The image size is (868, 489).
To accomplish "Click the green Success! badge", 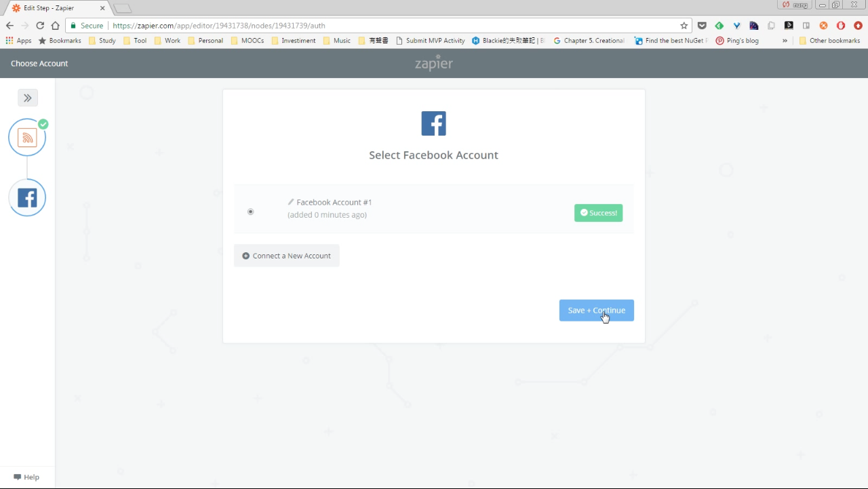I will (x=598, y=213).
